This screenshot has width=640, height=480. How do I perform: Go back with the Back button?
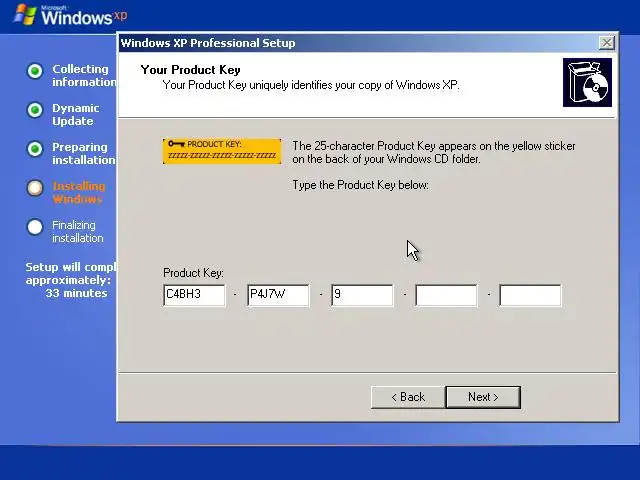408,397
